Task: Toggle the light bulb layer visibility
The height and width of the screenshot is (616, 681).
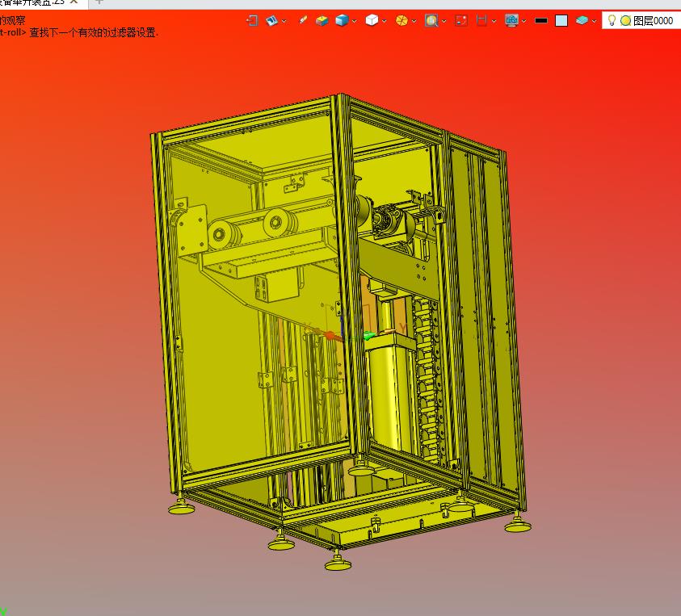Action: 612,20
